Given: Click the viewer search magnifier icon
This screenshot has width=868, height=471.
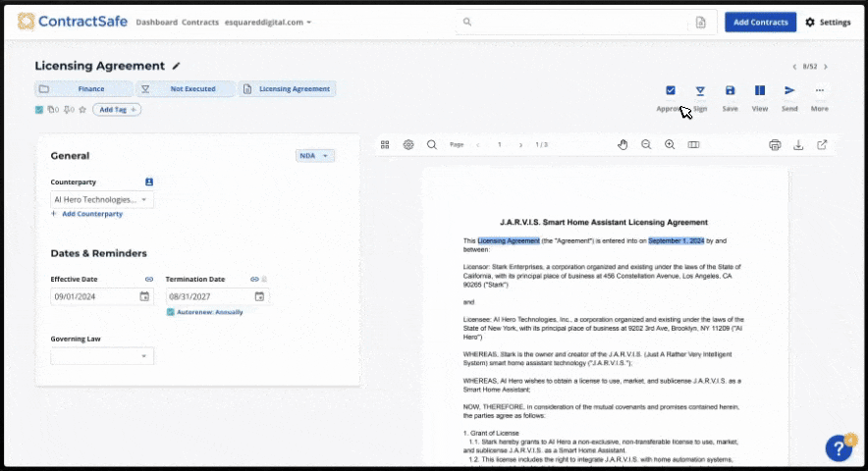Looking at the screenshot, I should (432, 144).
